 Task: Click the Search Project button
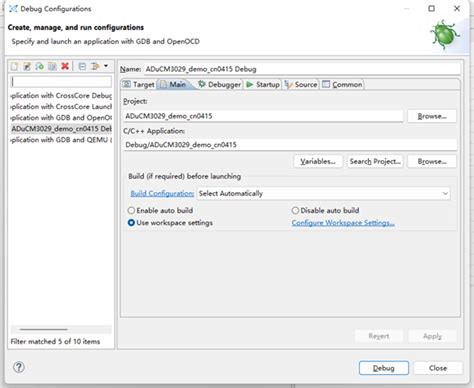pos(375,161)
